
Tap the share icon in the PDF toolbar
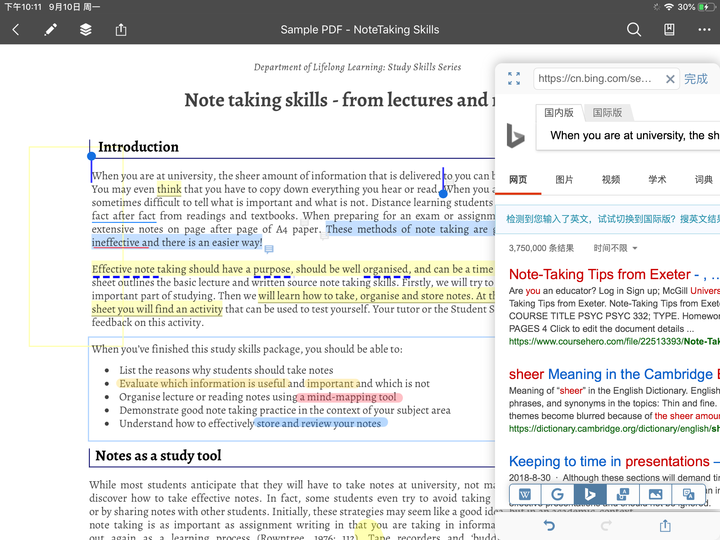[121, 30]
